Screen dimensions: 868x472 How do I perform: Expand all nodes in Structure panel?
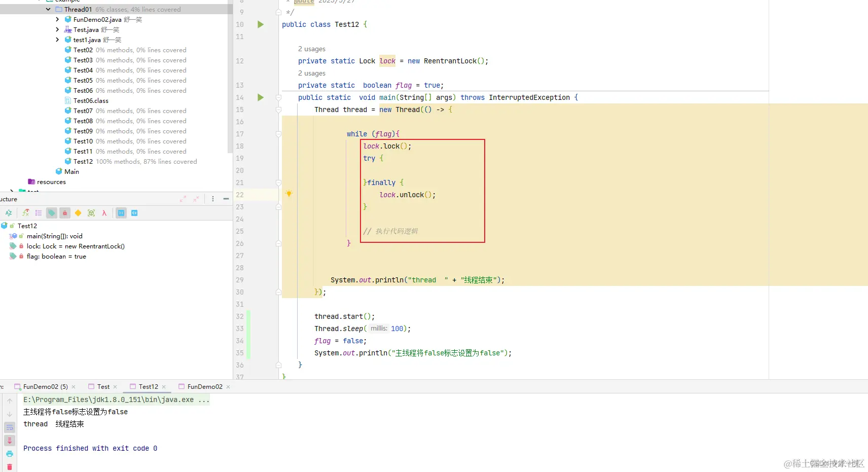tap(183, 199)
